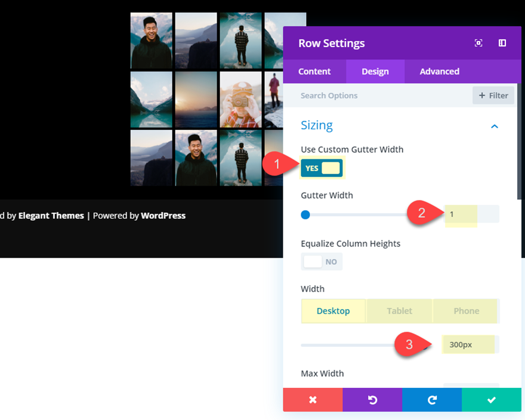Select the Tablet width setting
The width and height of the screenshot is (525, 420).
click(x=399, y=311)
